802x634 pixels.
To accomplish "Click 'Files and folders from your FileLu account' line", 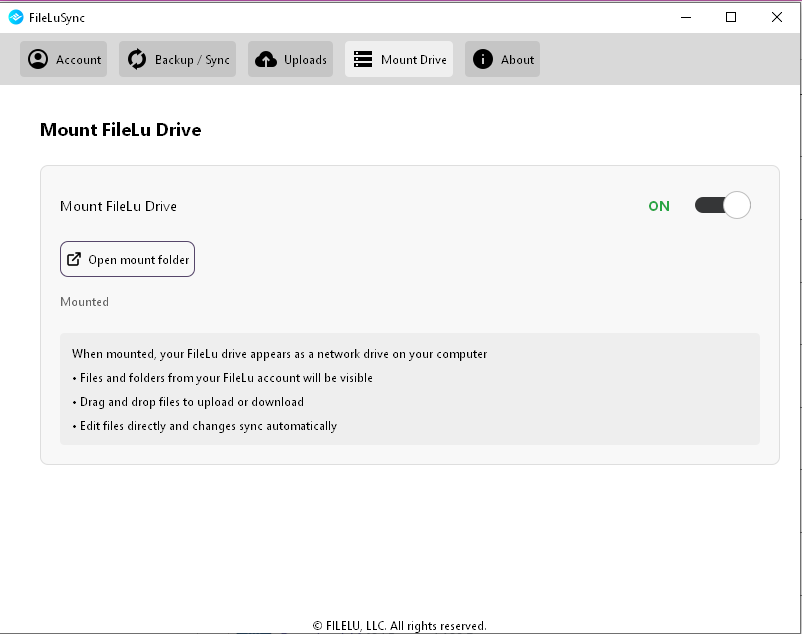I will 222,378.
